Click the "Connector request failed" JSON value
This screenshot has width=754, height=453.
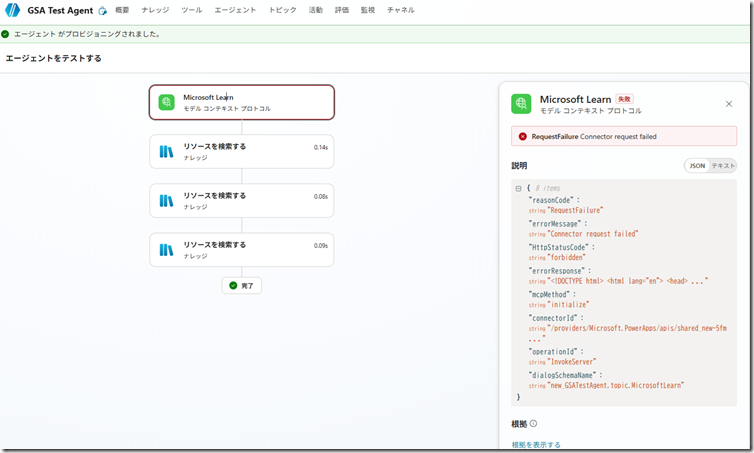[593, 234]
